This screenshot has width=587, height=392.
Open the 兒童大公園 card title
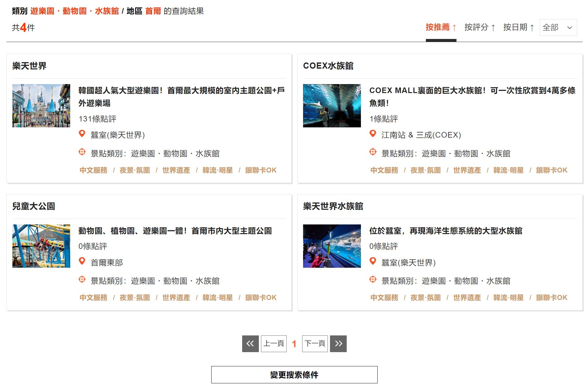pyautogui.click(x=34, y=206)
